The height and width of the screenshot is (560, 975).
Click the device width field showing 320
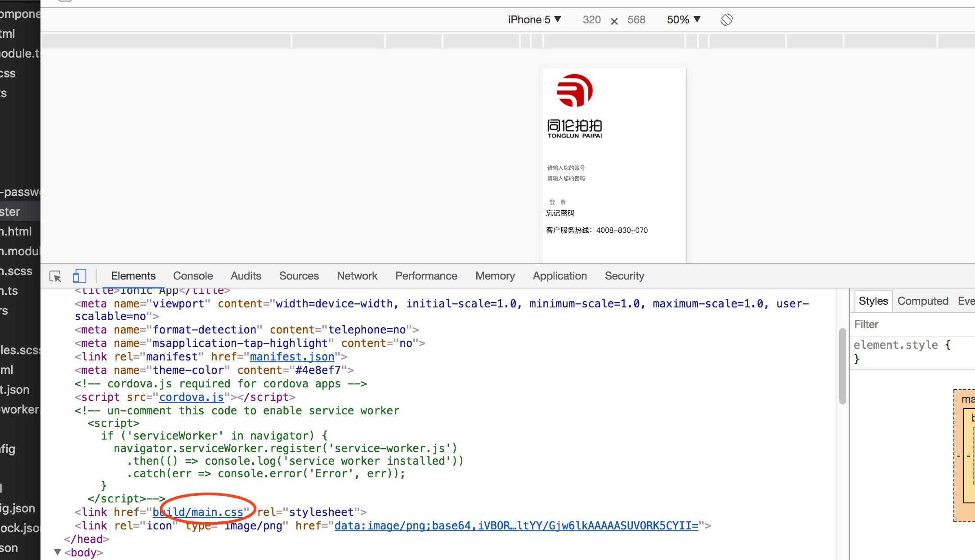click(x=591, y=20)
